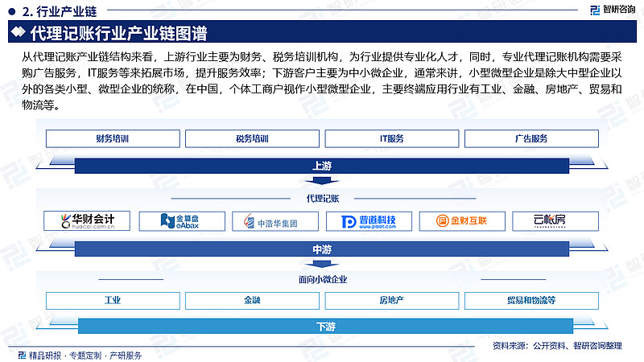The width and height of the screenshot is (644, 362).
Task: Select the IT服务 box
Action: pos(391,138)
